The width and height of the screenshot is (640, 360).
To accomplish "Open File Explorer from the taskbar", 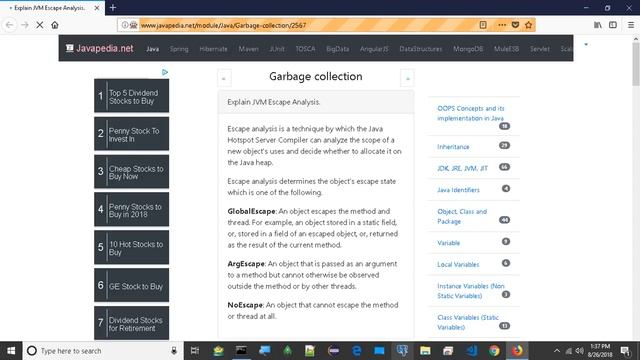I will pyautogui.click(x=425, y=351).
